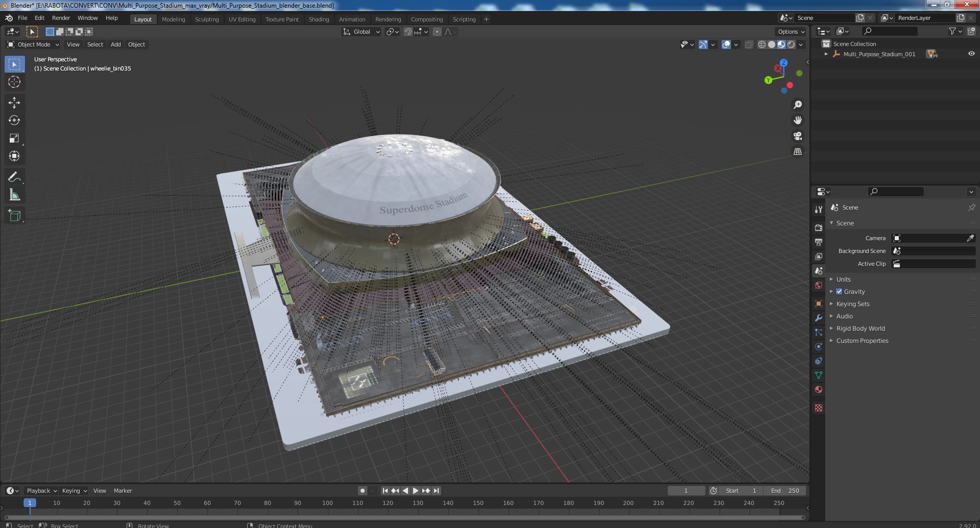Jump to the end frame
The height and width of the screenshot is (528, 980).
[x=436, y=491]
